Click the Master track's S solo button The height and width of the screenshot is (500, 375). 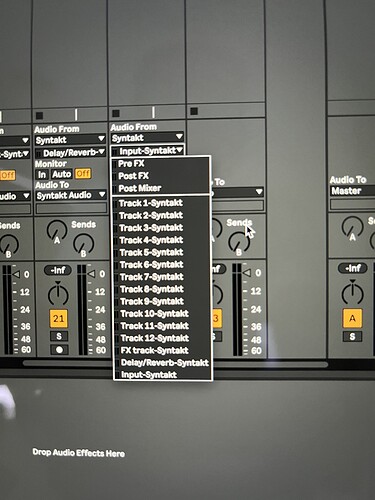(x=352, y=336)
